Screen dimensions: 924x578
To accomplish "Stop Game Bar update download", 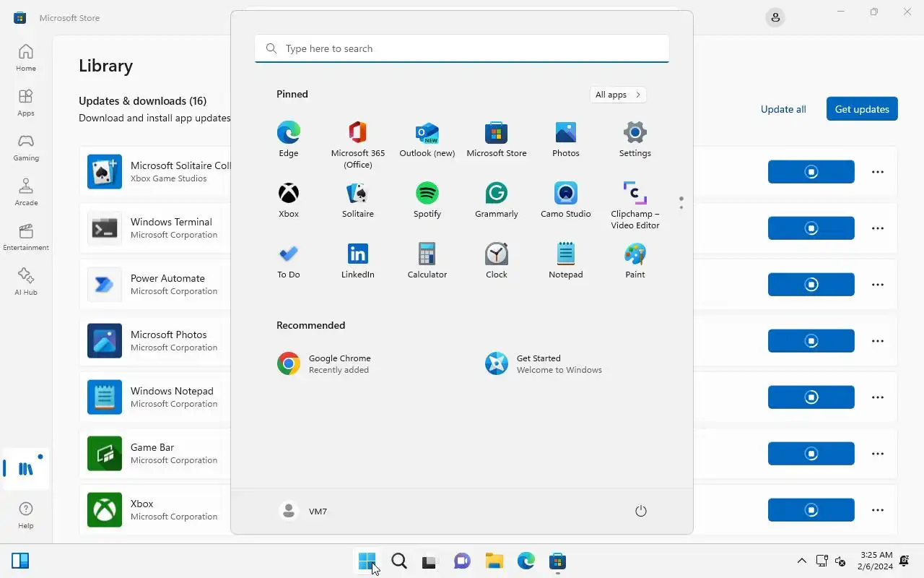I will click(811, 454).
